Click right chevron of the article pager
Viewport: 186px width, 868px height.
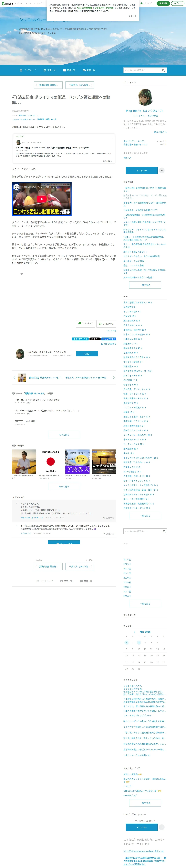[113, 377]
